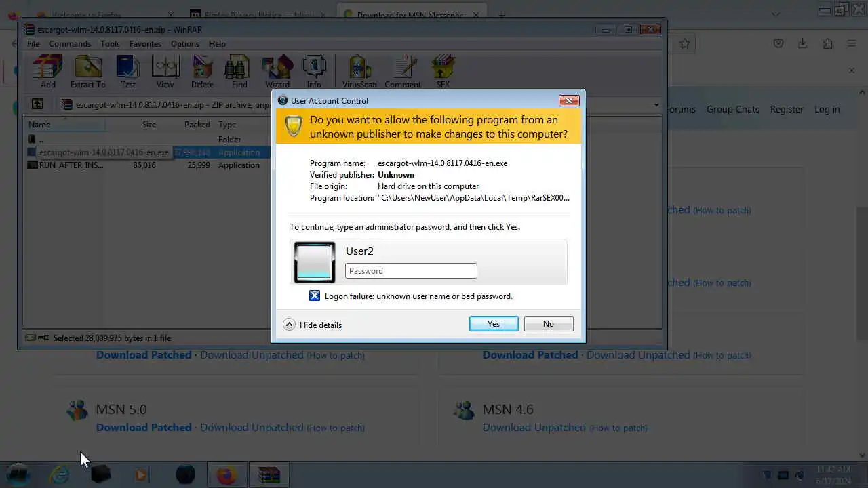Open the WinRAR address bar dropdown

pyautogui.click(x=656, y=104)
